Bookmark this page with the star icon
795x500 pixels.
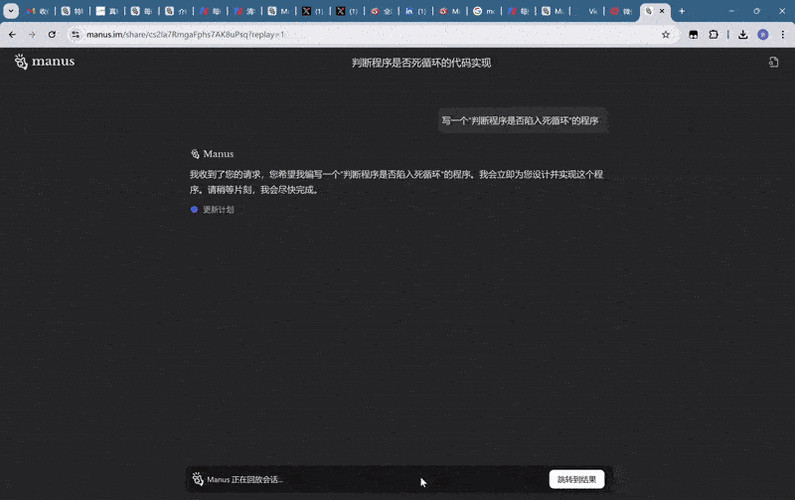(666, 34)
